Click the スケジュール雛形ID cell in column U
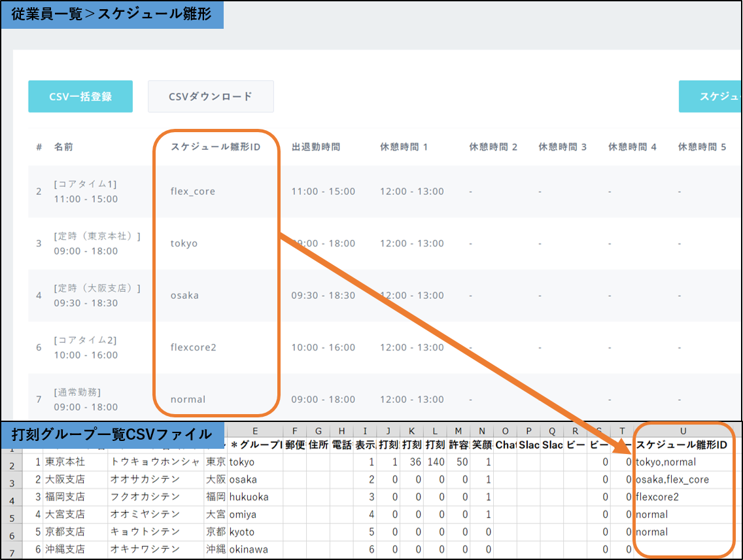This screenshot has width=743, height=560. point(682,445)
